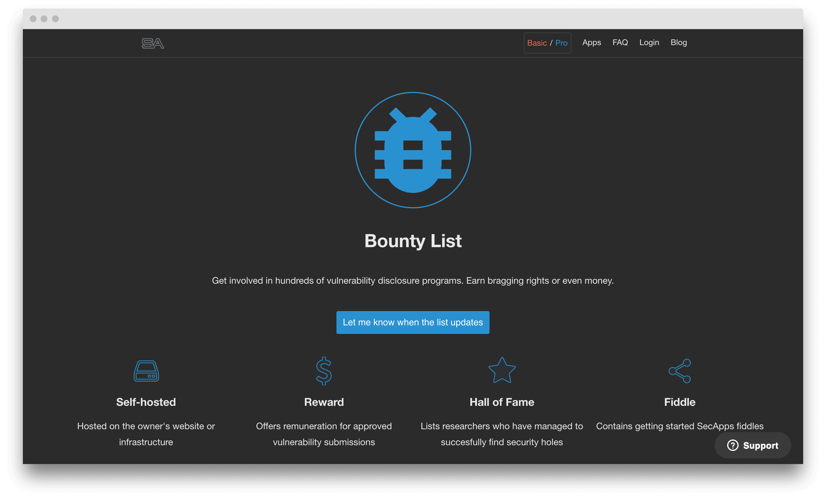This screenshot has width=826, height=504.
Task: Select the Basic plan link
Action: click(x=537, y=43)
